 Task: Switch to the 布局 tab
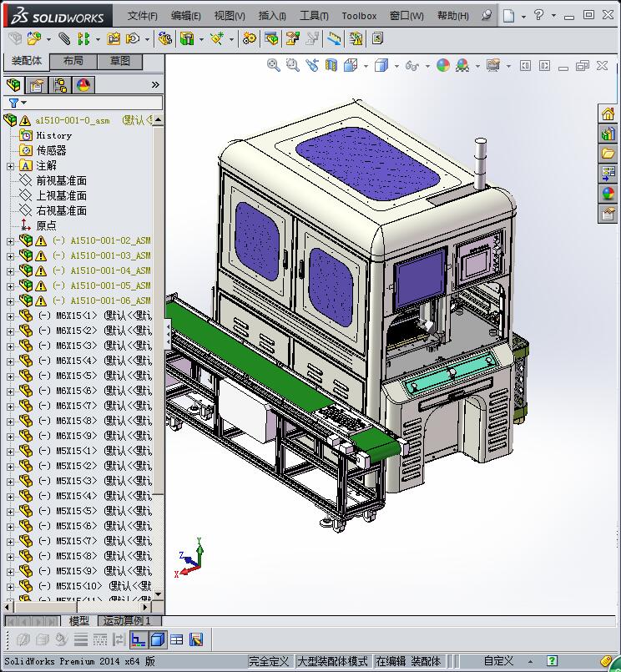(x=73, y=61)
